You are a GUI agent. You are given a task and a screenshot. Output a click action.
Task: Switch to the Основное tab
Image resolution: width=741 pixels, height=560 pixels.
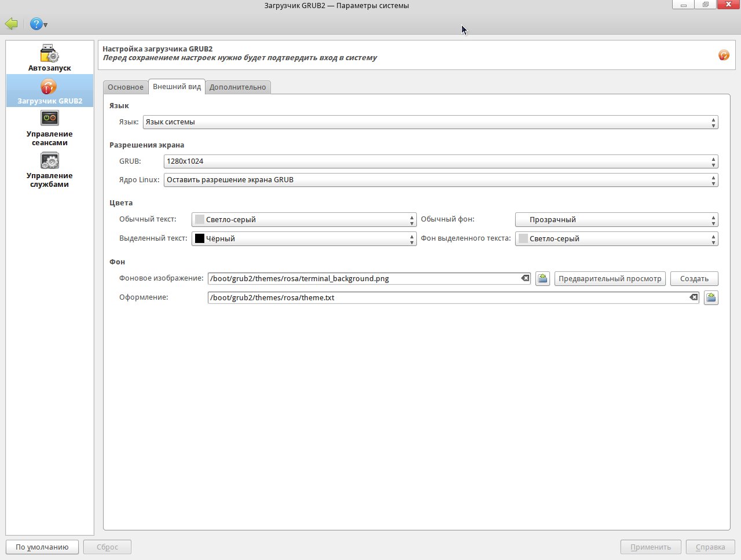point(126,87)
